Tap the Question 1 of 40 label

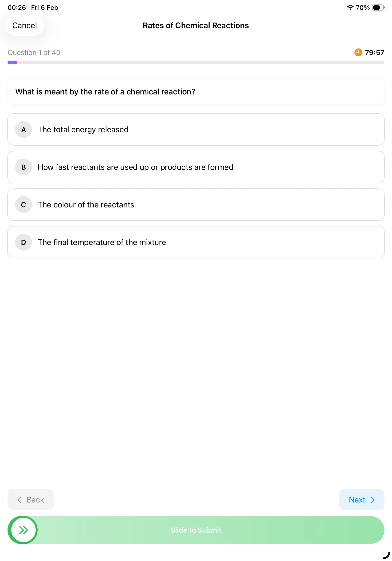[x=34, y=52]
